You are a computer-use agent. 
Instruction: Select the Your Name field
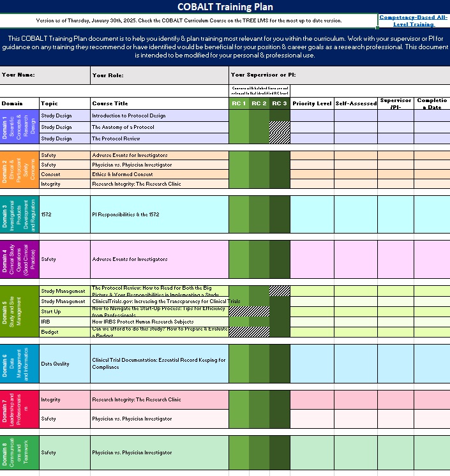point(45,75)
